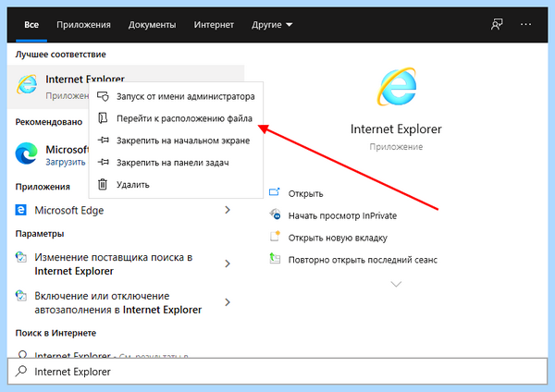Click the InPrivate browsing icon
Screen dimensions: 555x392
[x=275, y=214]
